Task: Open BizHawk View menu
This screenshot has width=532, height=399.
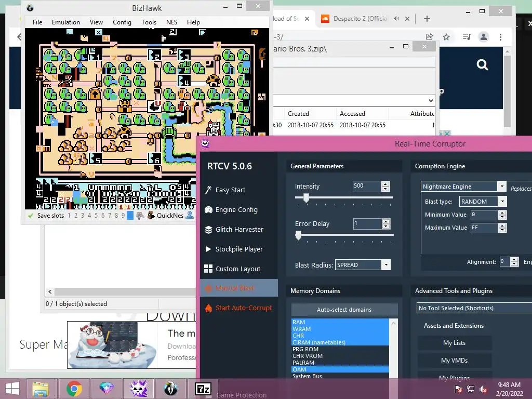Action: pyautogui.click(x=96, y=22)
